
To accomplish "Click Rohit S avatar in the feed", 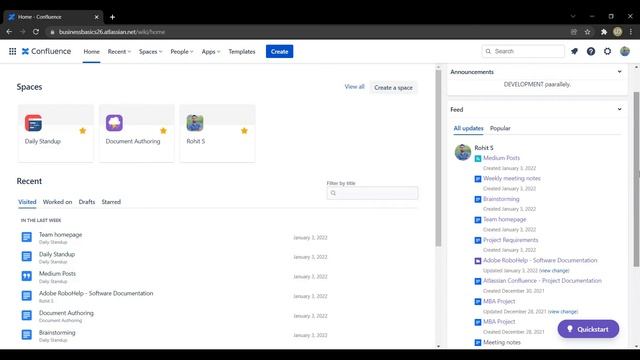I will (463, 152).
